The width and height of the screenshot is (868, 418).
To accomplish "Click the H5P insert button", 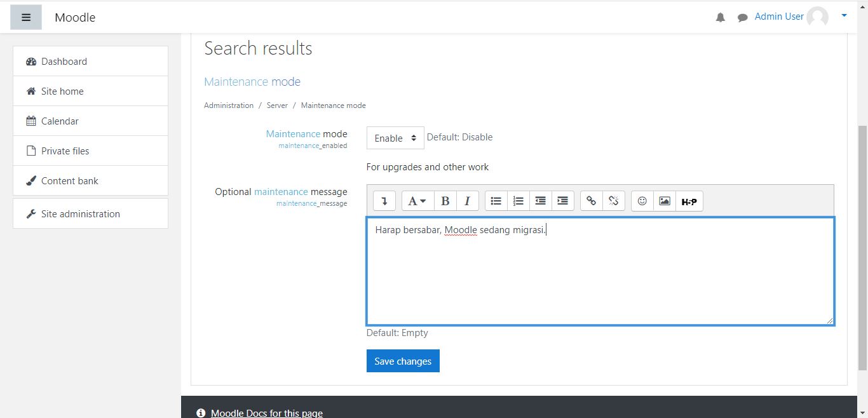I will (x=689, y=201).
